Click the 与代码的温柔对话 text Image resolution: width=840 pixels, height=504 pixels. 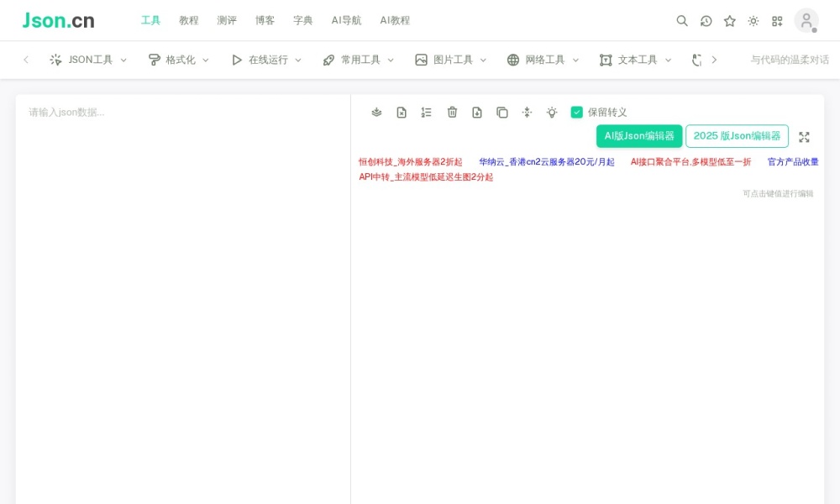pos(789,60)
